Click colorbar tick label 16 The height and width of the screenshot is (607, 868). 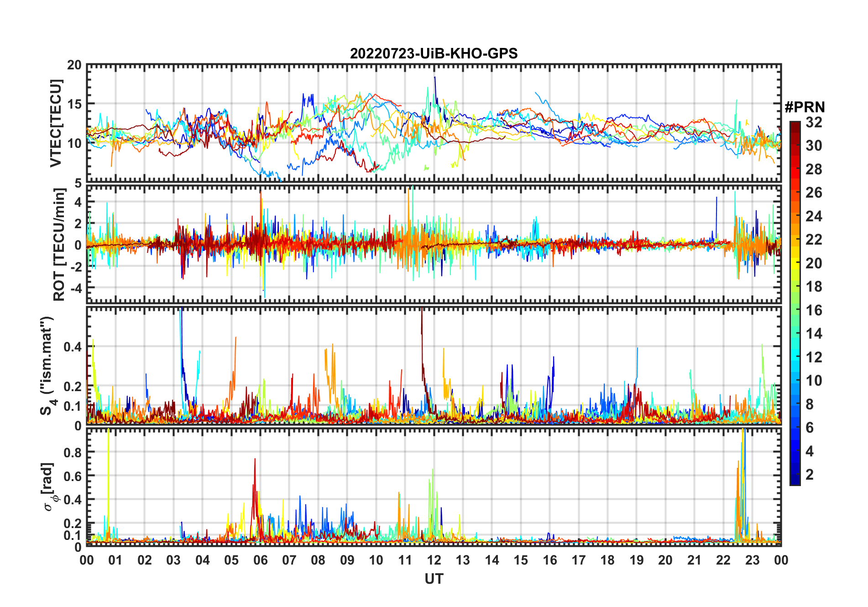(814, 310)
